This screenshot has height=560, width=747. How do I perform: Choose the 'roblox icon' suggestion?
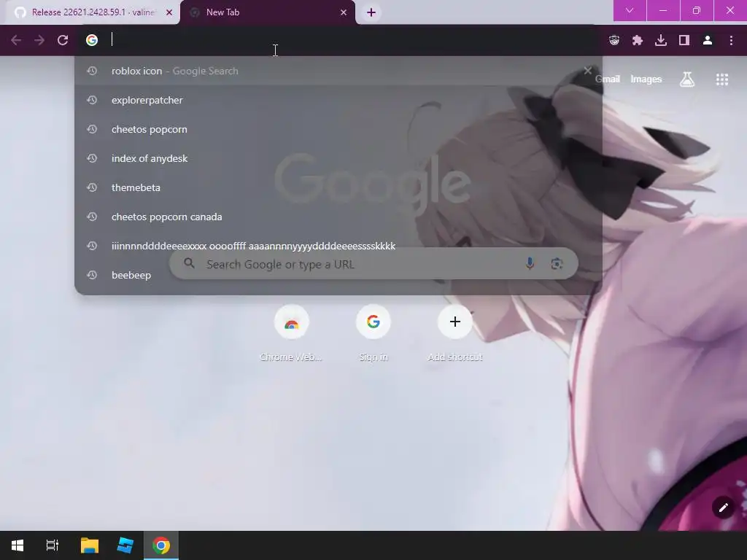pyautogui.click(x=338, y=71)
